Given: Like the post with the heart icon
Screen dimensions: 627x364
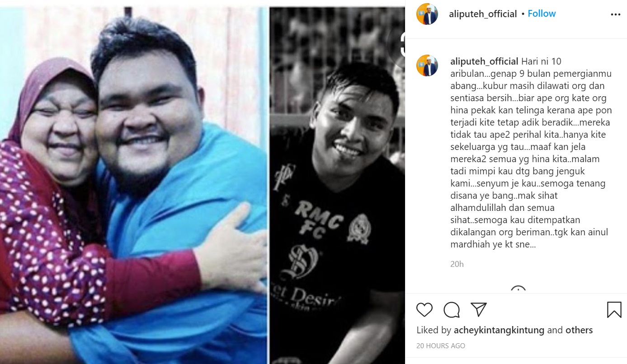Looking at the screenshot, I should [424, 310].
